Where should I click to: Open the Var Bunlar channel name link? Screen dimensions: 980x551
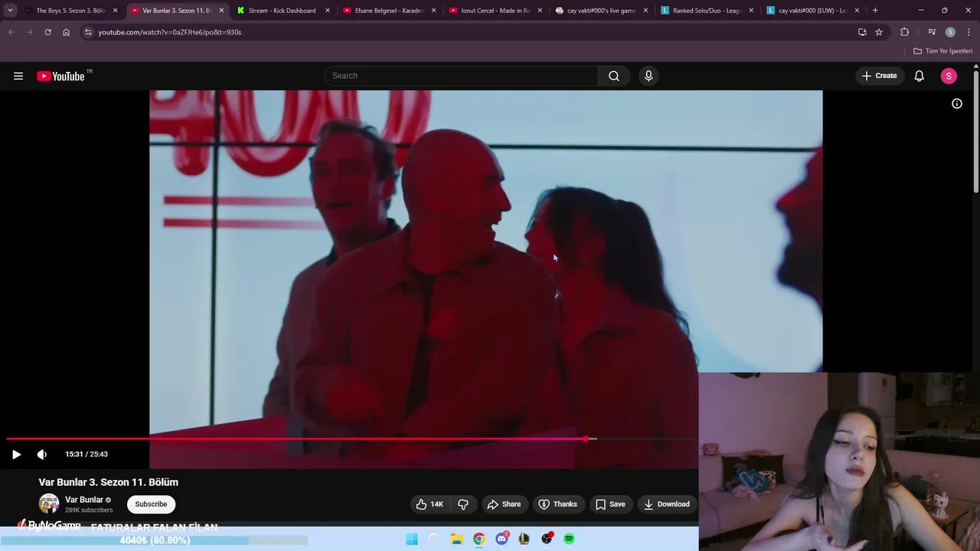click(84, 500)
